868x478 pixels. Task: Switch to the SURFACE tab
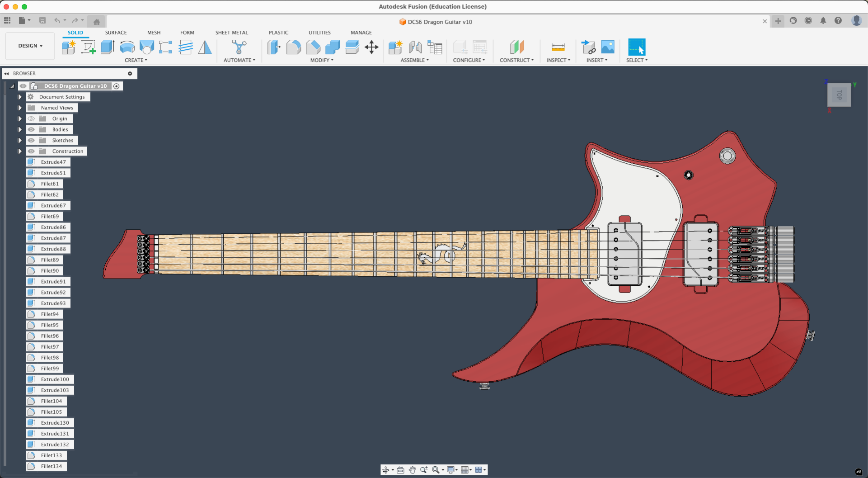[116, 33]
